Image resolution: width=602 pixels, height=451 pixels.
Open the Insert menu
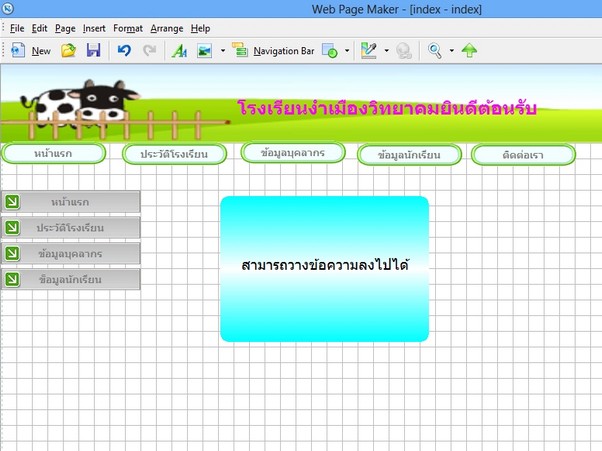point(94,28)
